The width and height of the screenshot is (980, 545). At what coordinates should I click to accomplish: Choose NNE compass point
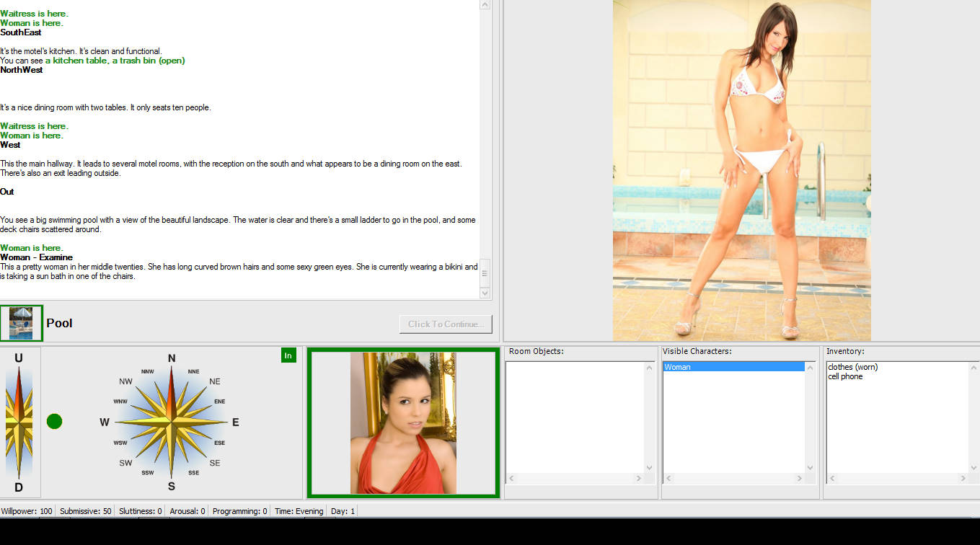(193, 372)
